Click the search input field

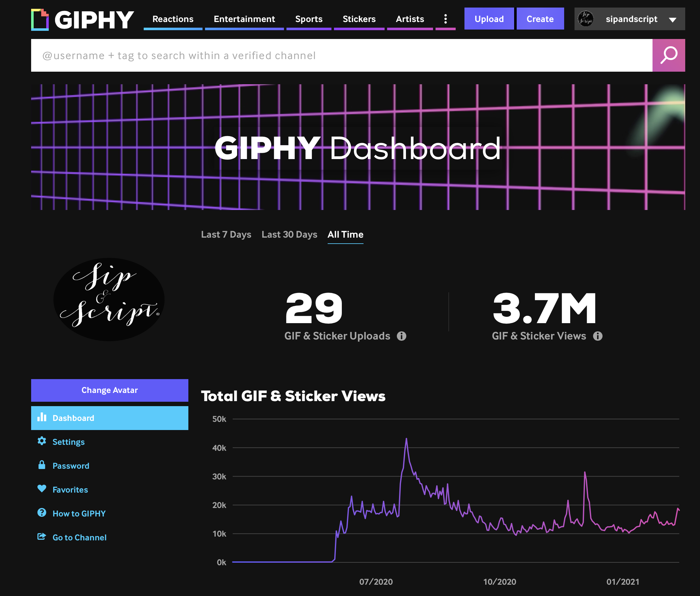[x=341, y=55]
